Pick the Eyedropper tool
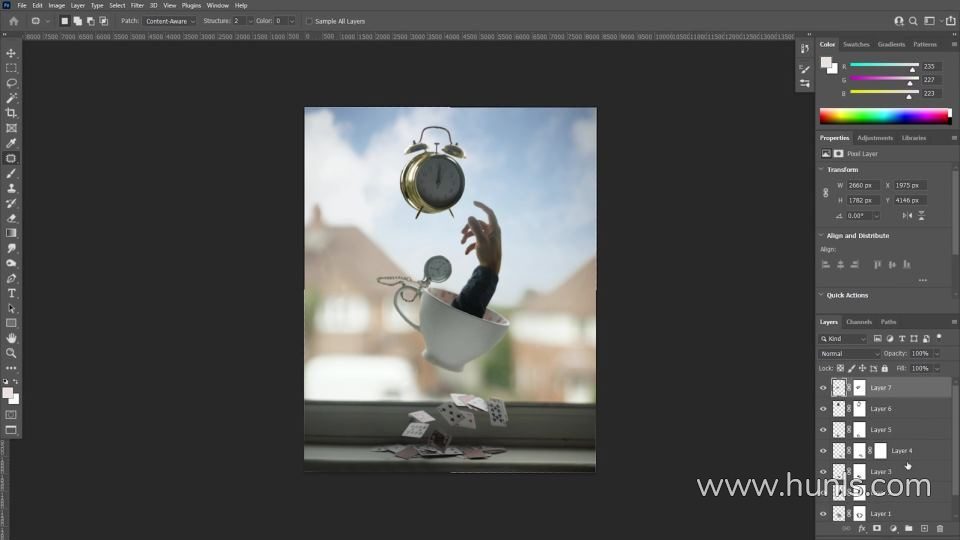This screenshot has width=960, height=540. pyautogui.click(x=11, y=143)
